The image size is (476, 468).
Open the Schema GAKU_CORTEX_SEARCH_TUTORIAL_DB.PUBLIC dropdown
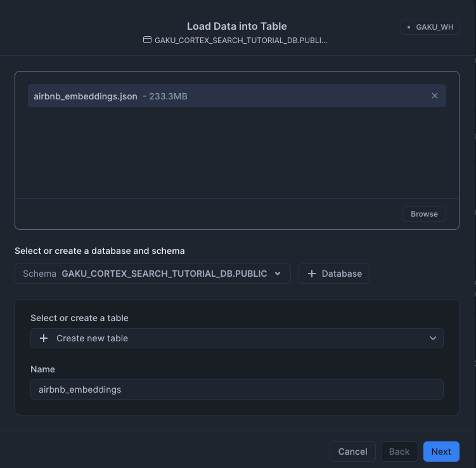tap(153, 274)
